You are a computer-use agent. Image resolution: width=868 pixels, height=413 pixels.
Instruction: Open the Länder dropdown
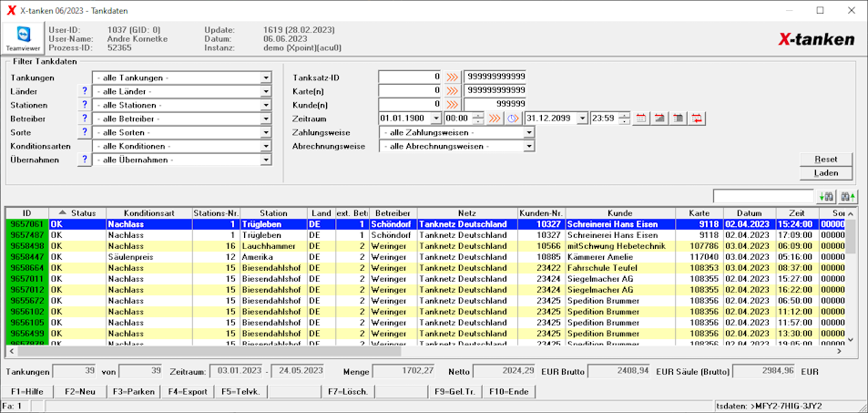pos(266,91)
